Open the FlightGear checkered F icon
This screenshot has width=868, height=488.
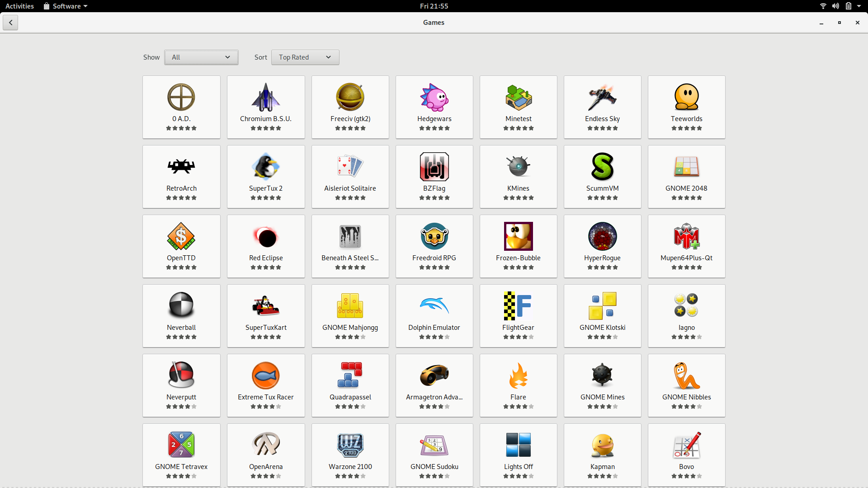519,306
